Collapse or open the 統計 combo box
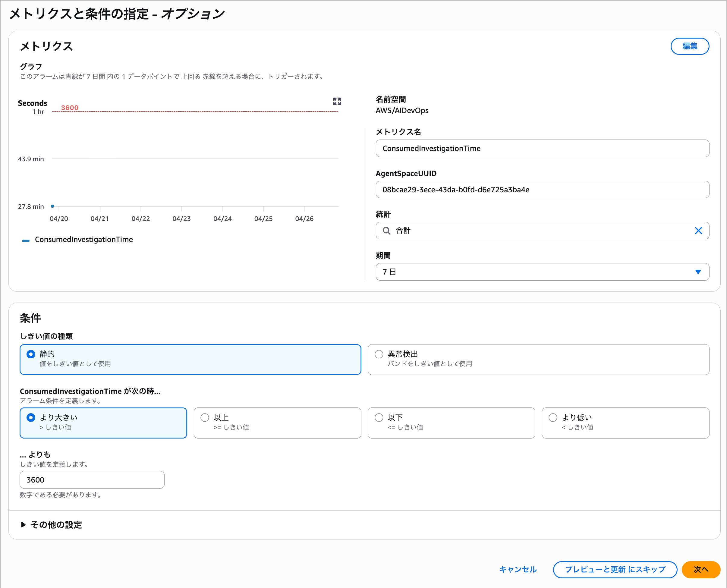 [542, 231]
